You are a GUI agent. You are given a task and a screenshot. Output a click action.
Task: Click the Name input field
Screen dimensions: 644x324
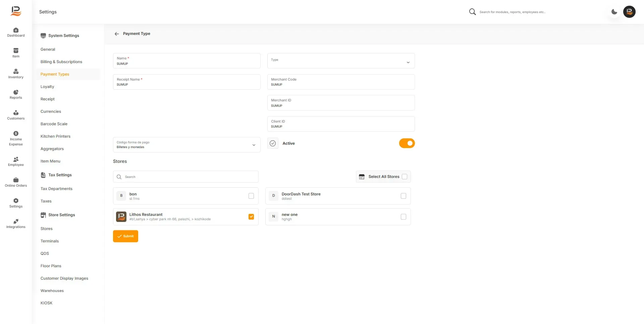(186, 61)
